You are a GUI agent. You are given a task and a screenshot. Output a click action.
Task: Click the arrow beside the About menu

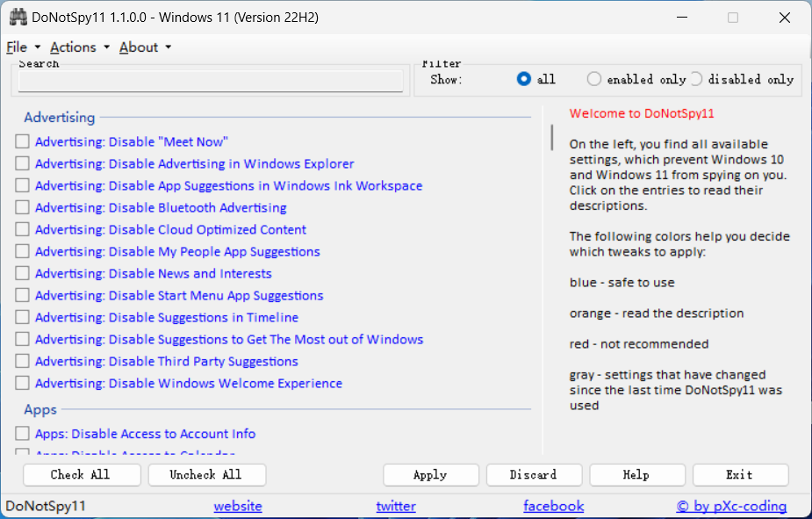(169, 47)
